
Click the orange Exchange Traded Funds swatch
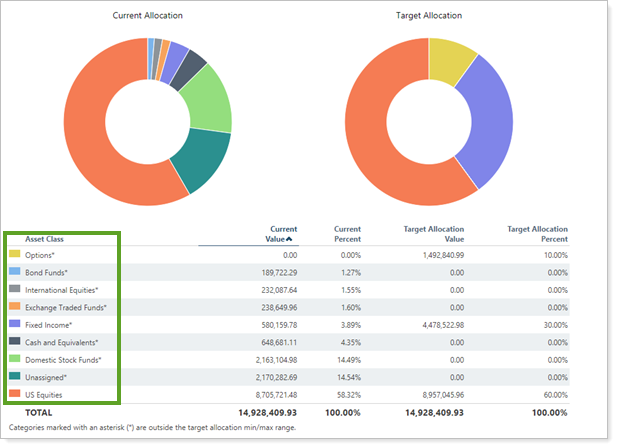pos(14,307)
